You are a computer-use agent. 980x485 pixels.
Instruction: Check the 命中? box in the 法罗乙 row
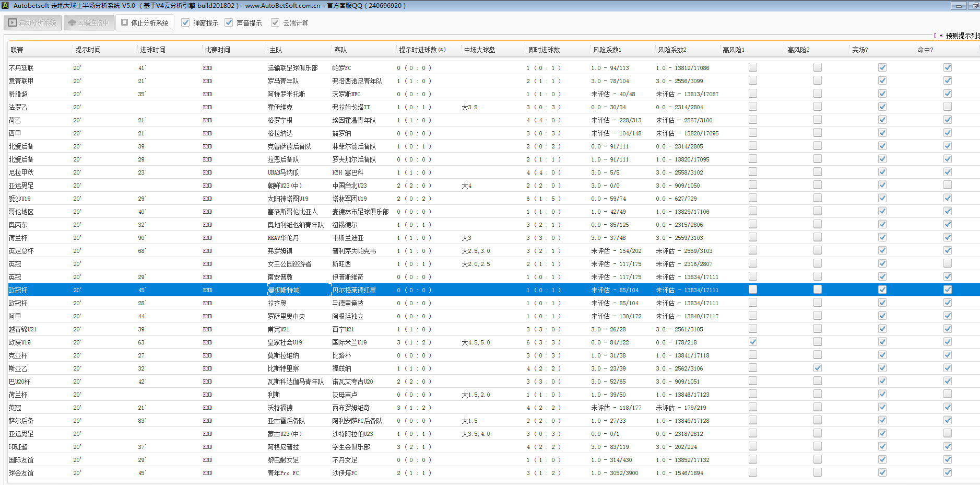pyautogui.click(x=947, y=107)
